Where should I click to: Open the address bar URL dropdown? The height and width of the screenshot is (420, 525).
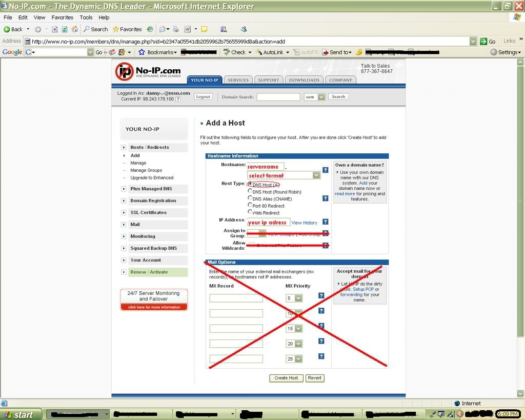[x=473, y=42]
